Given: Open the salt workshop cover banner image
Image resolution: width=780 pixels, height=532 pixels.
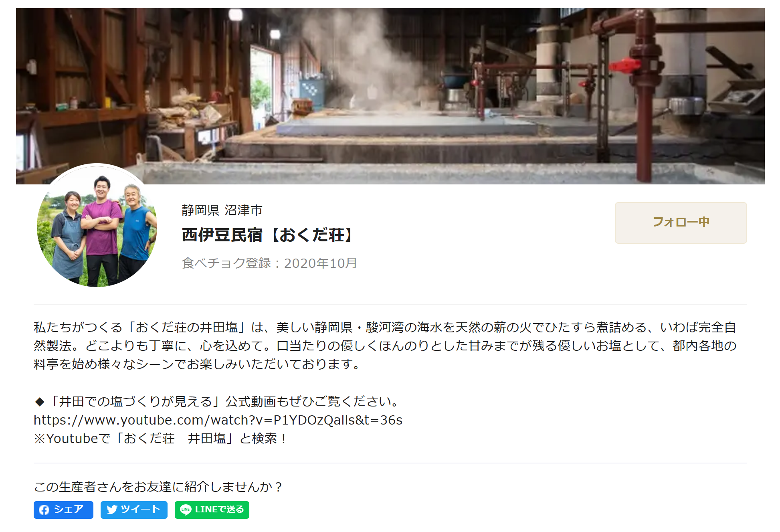Looking at the screenshot, I should coord(390,96).
